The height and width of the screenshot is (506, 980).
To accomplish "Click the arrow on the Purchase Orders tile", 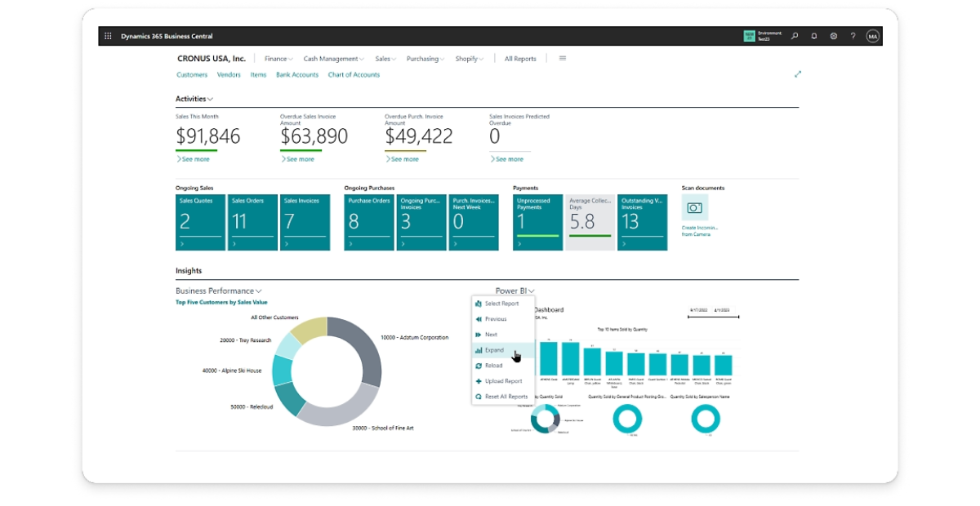I will pyautogui.click(x=352, y=243).
